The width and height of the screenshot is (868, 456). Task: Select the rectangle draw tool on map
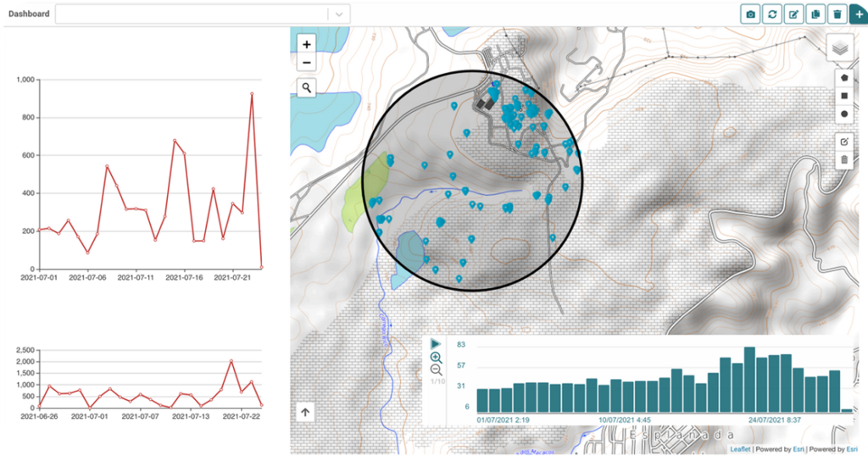[844, 95]
